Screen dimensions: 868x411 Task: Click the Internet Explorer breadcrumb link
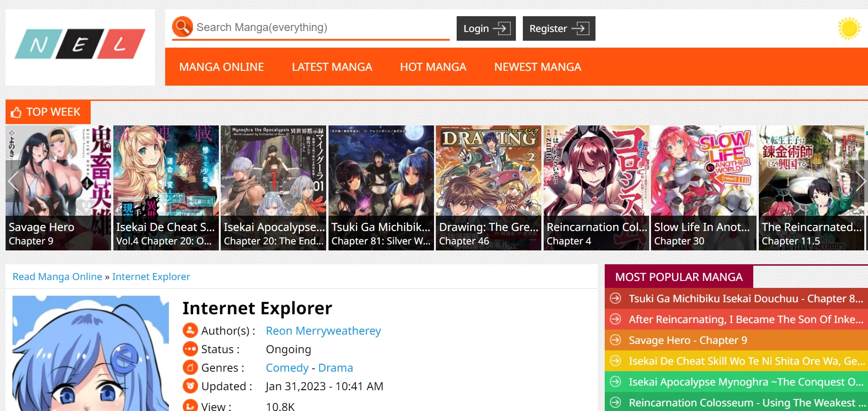click(151, 277)
